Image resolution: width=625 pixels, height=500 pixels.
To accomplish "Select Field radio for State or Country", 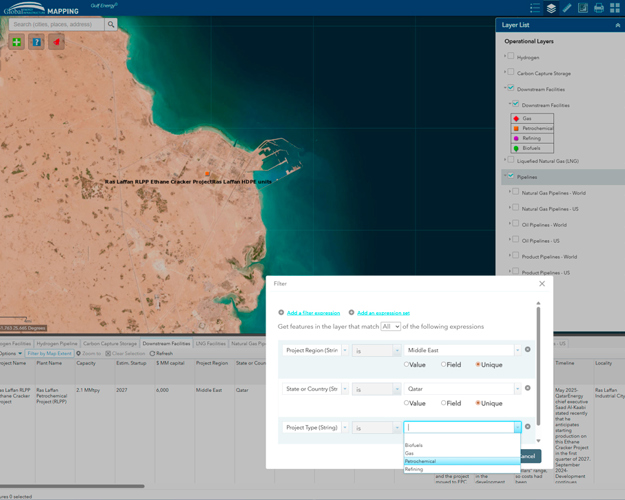I will click(443, 403).
